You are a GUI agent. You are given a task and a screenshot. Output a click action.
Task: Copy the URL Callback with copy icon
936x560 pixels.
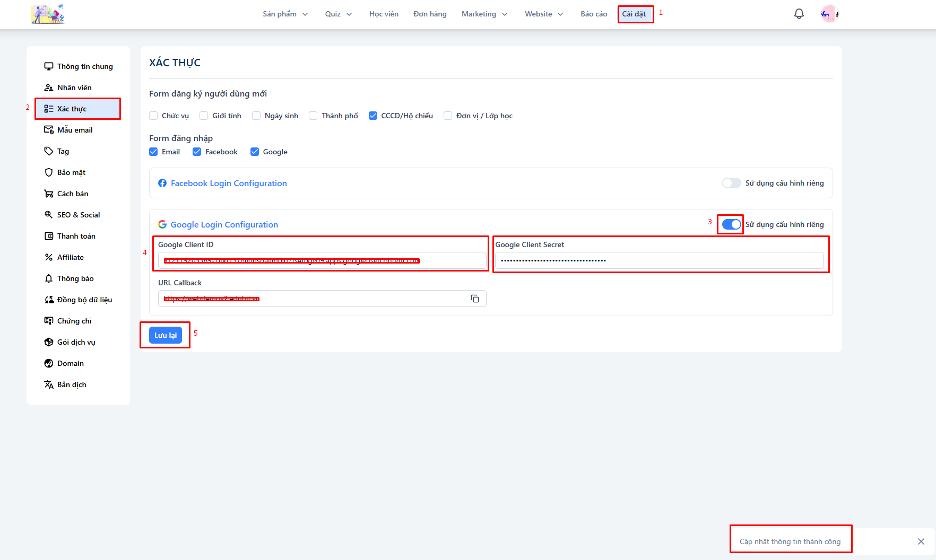(475, 299)
